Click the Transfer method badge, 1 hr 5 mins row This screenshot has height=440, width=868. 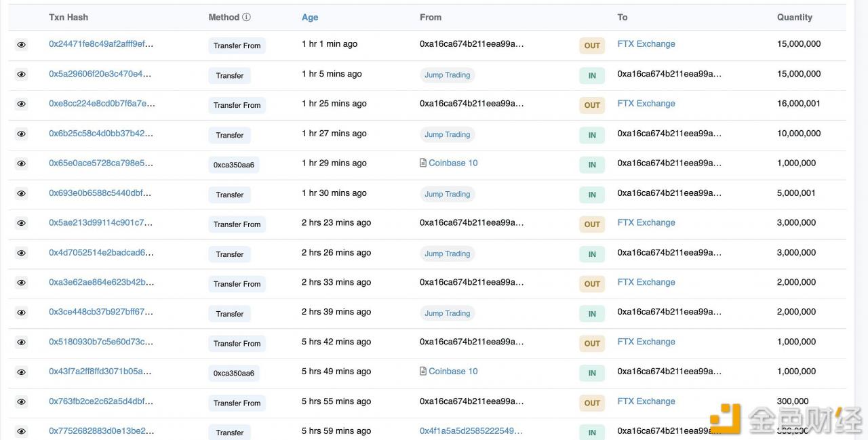click(230, 76)
